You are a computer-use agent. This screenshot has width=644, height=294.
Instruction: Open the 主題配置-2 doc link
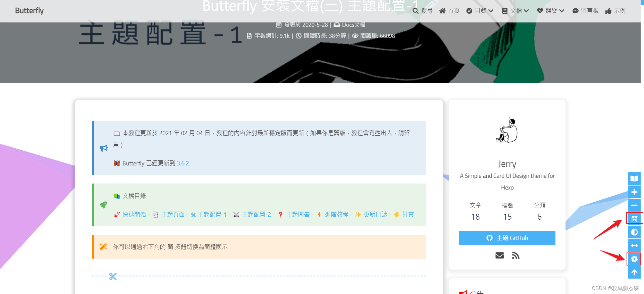257,214
